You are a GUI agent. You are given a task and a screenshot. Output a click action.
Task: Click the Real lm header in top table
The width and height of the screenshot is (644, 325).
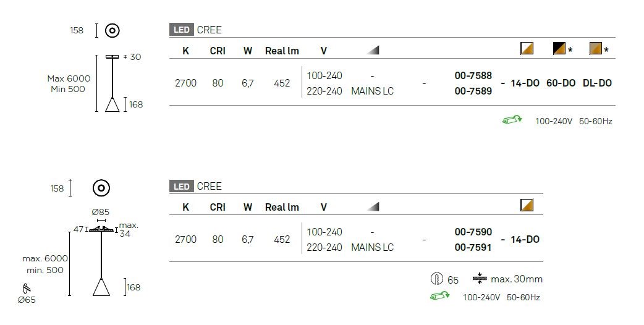click(282, 51)
